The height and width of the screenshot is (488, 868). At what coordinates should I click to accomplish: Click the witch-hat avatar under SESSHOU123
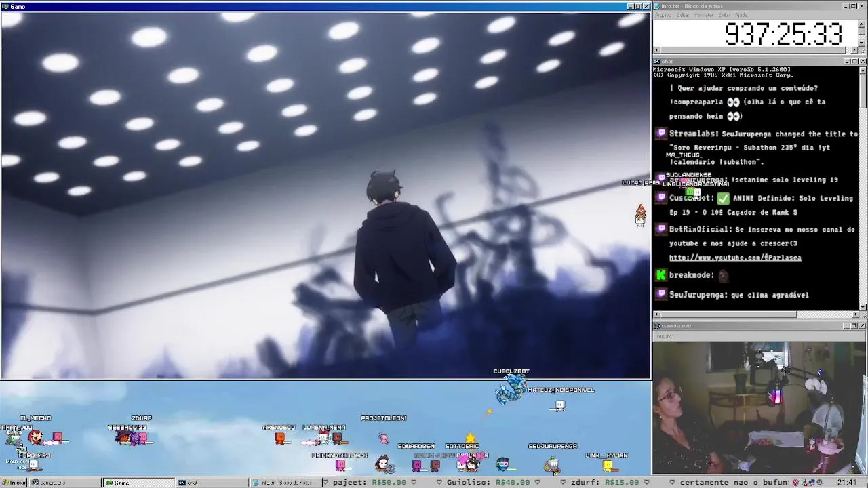124,438
